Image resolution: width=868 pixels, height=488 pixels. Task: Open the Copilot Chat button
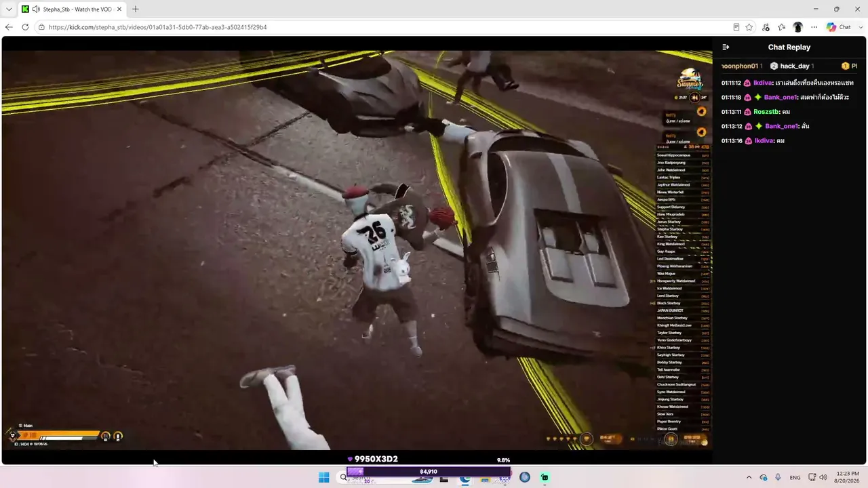[839, 27]
